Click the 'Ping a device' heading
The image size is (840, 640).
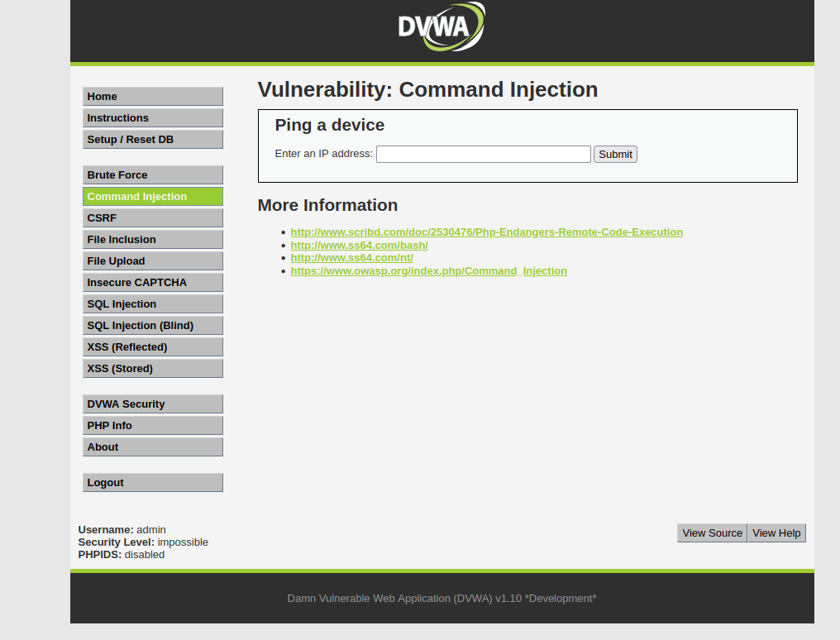coord(329,125)
